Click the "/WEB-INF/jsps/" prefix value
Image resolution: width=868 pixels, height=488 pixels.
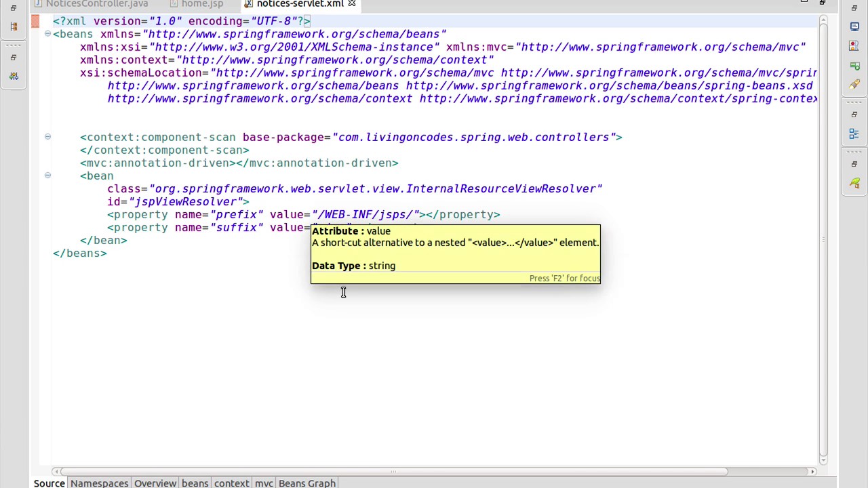tap(366, 214)
